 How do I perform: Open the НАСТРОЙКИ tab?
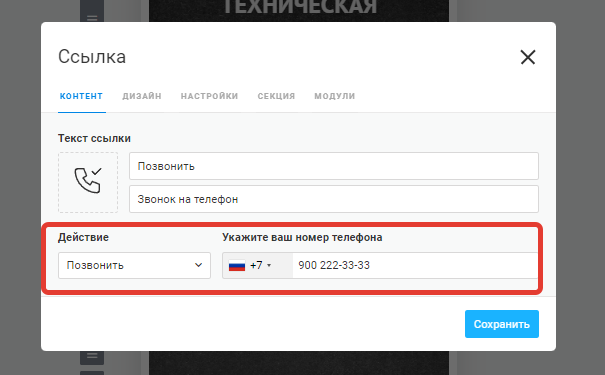(210, 96)
